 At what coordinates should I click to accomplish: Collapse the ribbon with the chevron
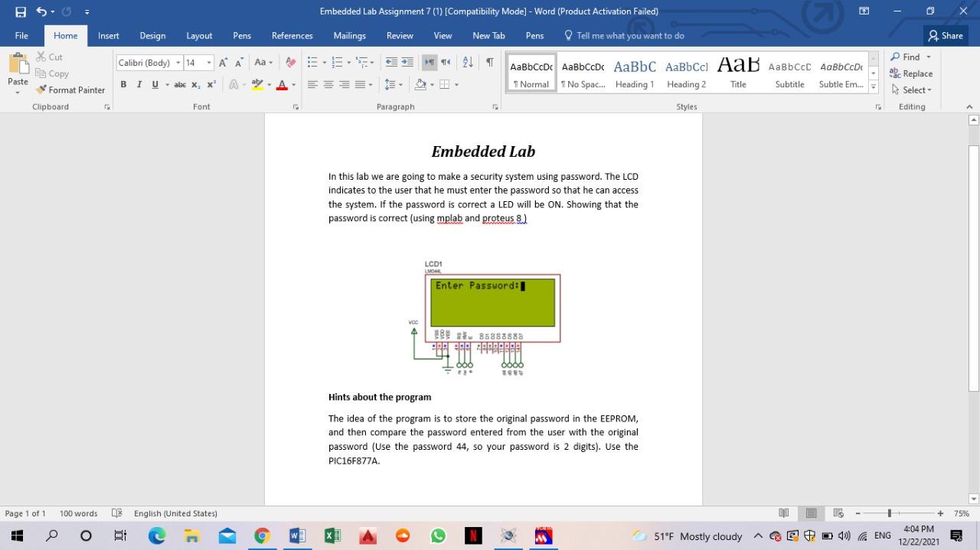point(969,107)
